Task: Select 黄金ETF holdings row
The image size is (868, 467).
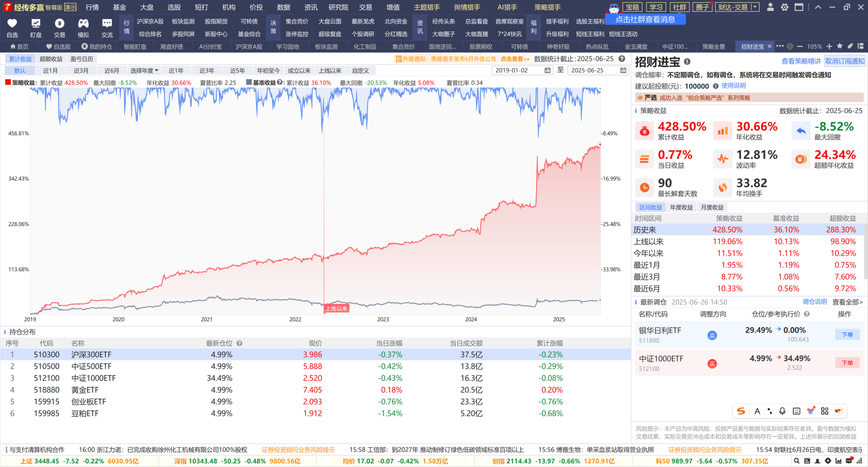Action: pos(316,390)
